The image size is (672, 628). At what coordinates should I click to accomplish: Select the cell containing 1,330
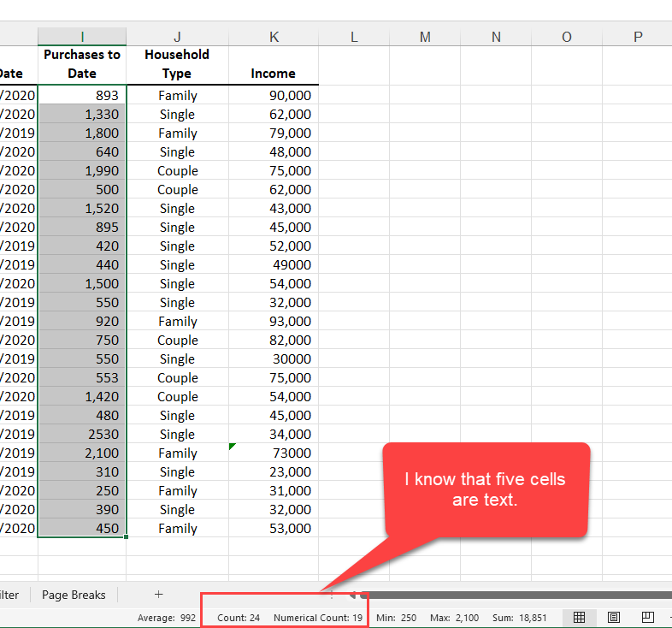[x=82, y=114]
